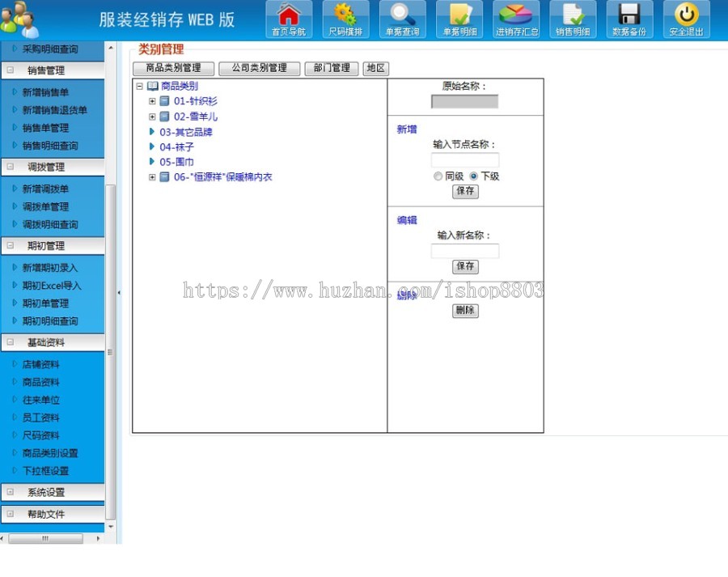Click the book icon beside 01-针织衫
The height and width of the screenshot is (577, 728).
click(x=164, y=101)
